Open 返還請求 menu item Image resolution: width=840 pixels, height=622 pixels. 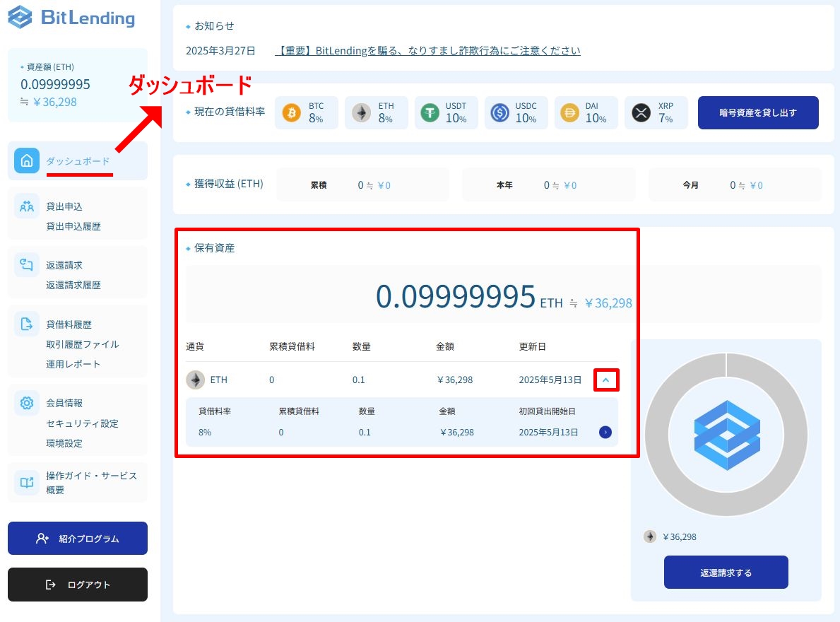(64, 265)
